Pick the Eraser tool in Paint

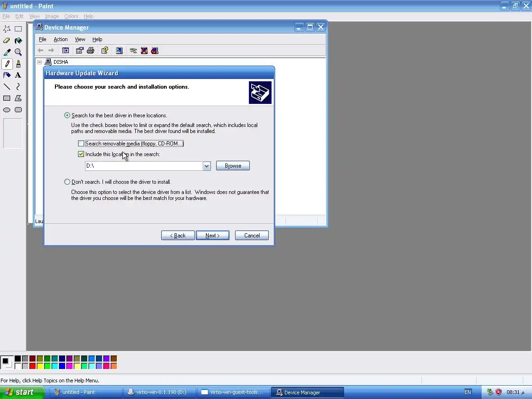[7, 40]
